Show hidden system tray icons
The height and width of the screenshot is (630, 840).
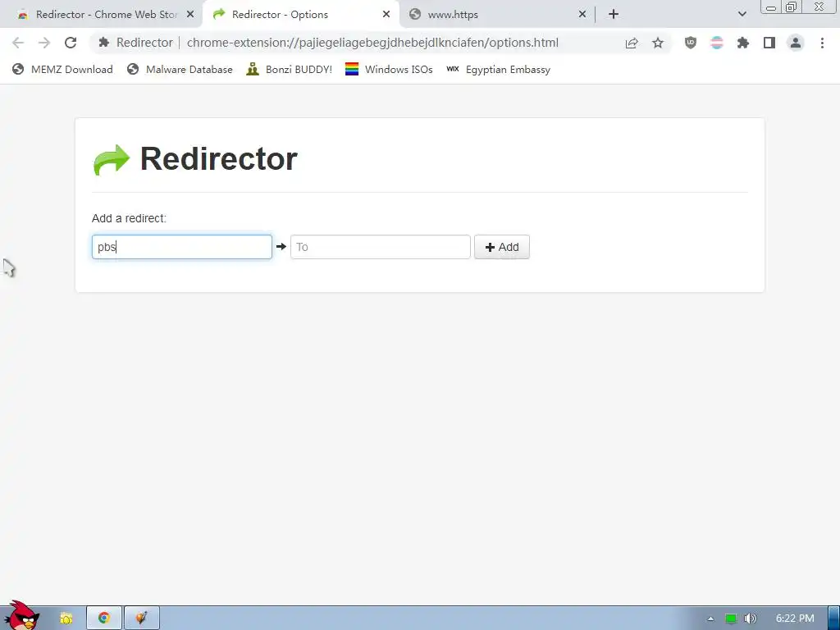coord(710,619)
